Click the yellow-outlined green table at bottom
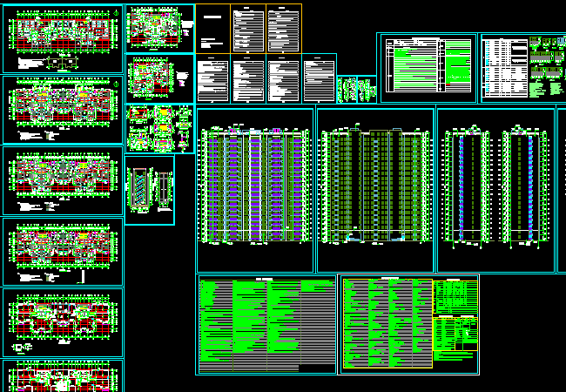This screenshot has width=566, height=392. [x=387, y=325]
